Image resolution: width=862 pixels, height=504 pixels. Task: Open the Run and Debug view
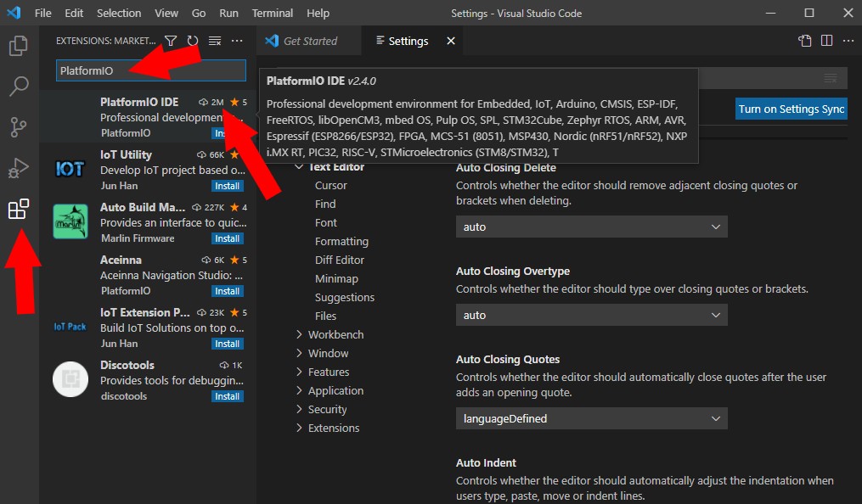click(x=19, y=168)
